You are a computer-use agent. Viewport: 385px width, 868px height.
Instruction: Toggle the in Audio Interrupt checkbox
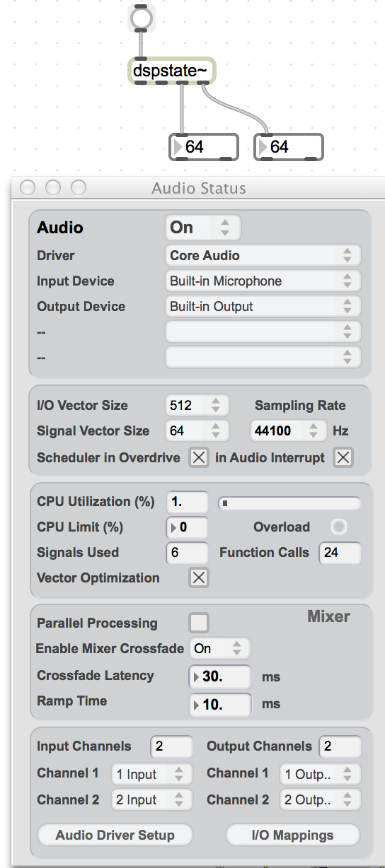343,458
